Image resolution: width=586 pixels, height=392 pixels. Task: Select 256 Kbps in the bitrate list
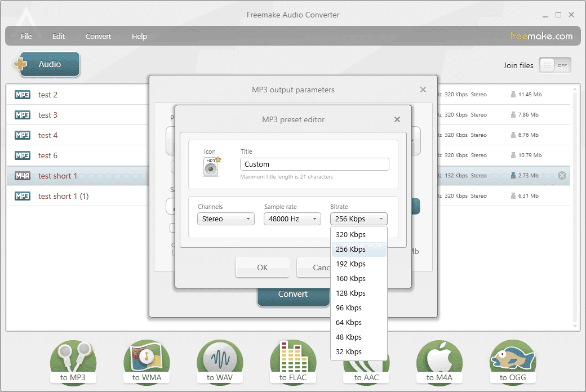pyautogui.click(x=359, y=250)
